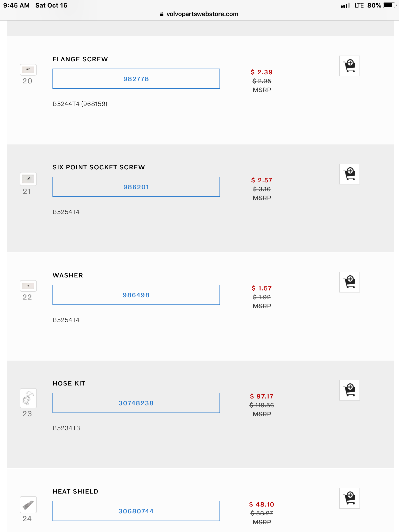Tap the clock showing 9:45 AM

[x=16, y=5]
